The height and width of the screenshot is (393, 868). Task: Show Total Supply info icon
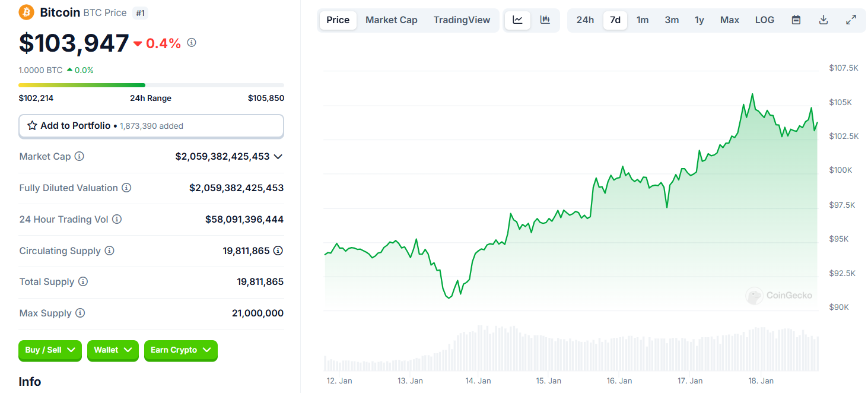point(83,282)
